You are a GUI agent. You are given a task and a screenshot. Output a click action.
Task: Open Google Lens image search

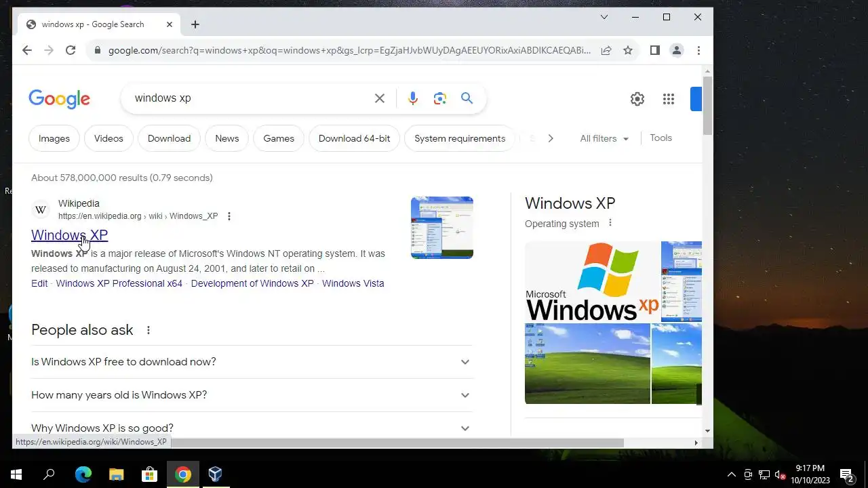click(440, 98)
